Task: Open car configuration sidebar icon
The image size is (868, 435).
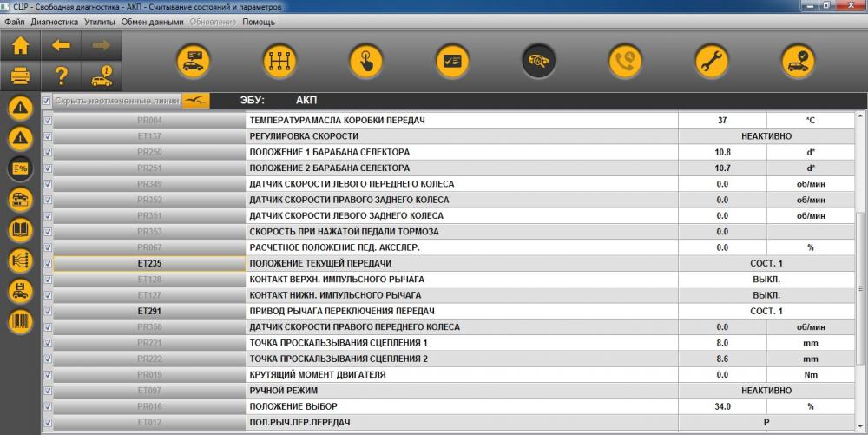Action: pos(21,199)
